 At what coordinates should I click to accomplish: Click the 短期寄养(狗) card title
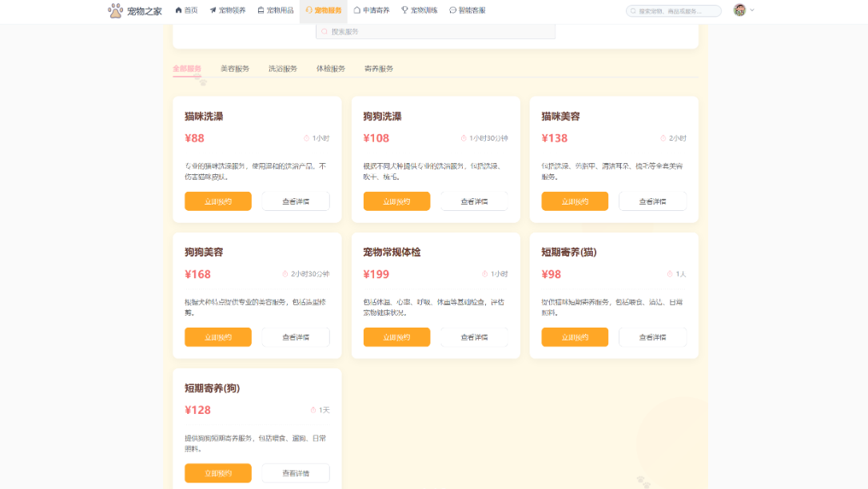tap(212, 388)
